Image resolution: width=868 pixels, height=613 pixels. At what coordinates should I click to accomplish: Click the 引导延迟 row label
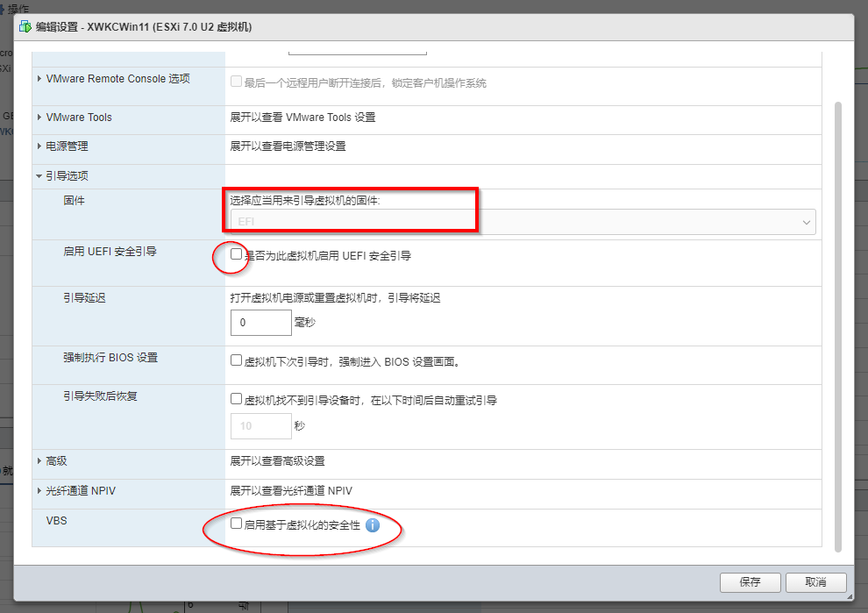pyautogui.click(x=84, y=298)
